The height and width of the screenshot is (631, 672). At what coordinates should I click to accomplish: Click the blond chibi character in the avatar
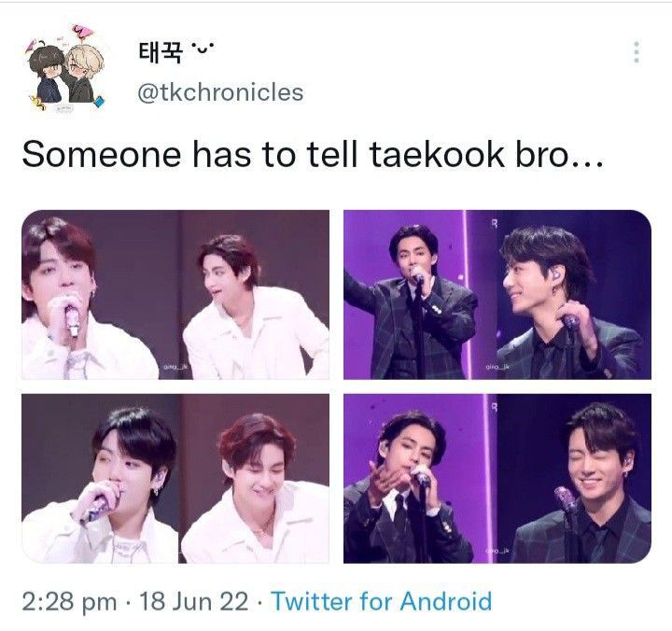(x=85, y=72)
